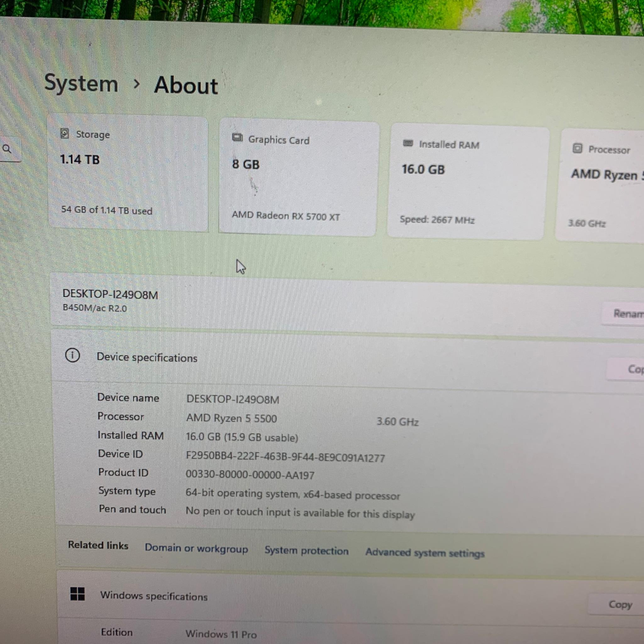
Task: Select the No pen or touch input text
Action: (x=300, y=513)
